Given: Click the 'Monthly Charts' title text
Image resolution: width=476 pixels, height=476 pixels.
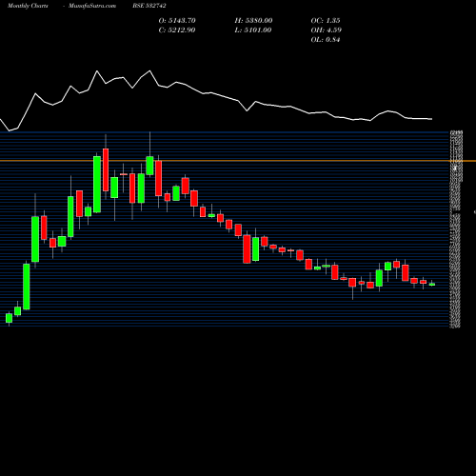Looking at the screenshot, I should click(28, 6).
